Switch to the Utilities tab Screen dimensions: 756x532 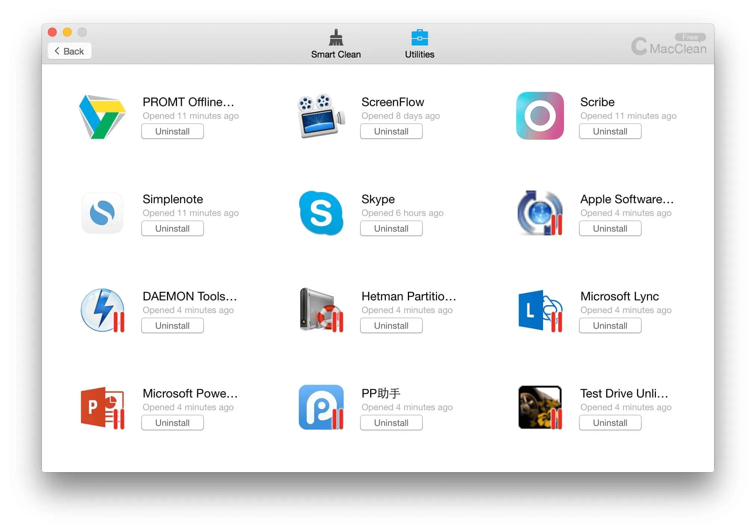[x=419, y=44]
